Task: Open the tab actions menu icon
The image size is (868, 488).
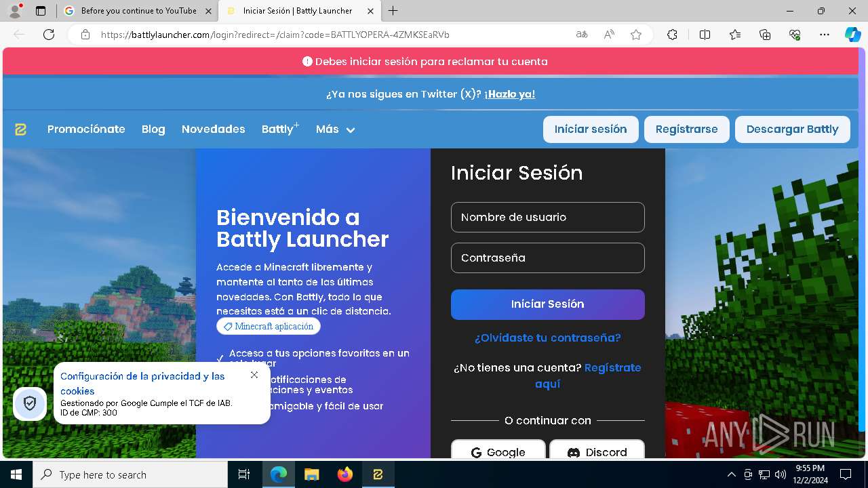Action: [41, 11]
